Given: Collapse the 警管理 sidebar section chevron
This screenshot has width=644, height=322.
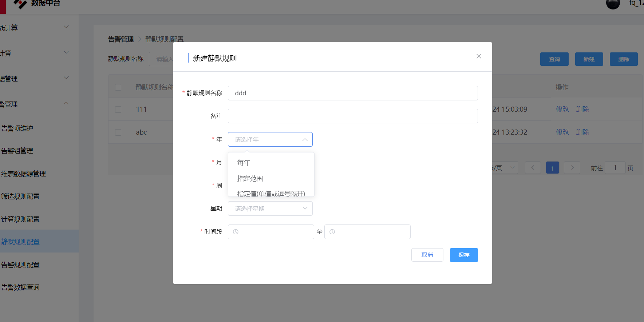Looking at the screenshot, I should [66, 103].
